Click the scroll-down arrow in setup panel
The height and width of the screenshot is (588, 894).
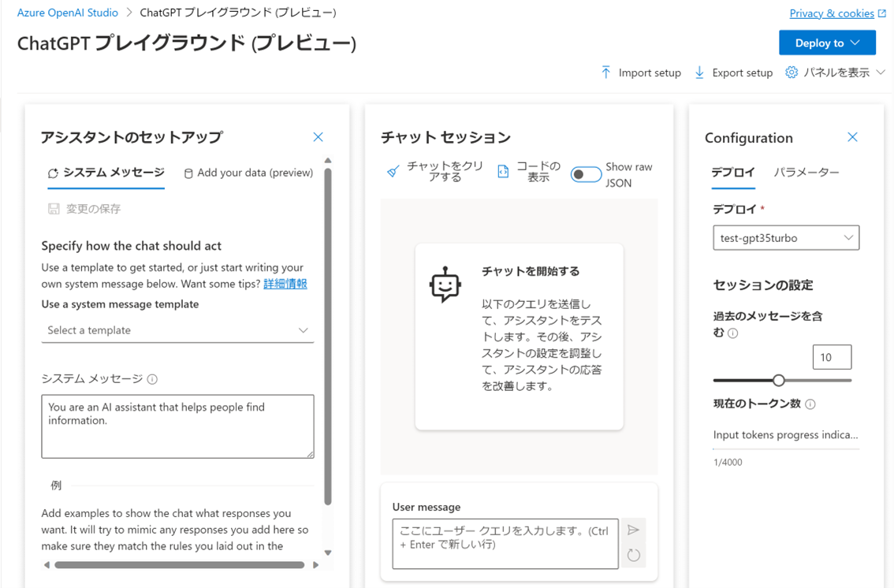tap(328, 552)
